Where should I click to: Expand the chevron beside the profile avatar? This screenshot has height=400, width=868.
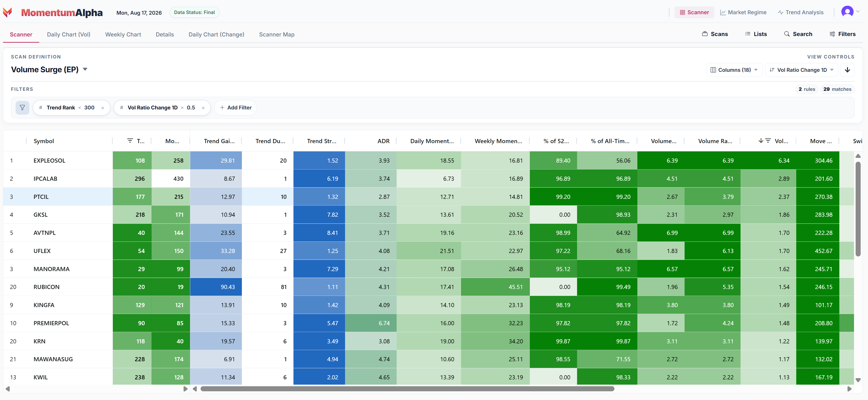(857, 11)
